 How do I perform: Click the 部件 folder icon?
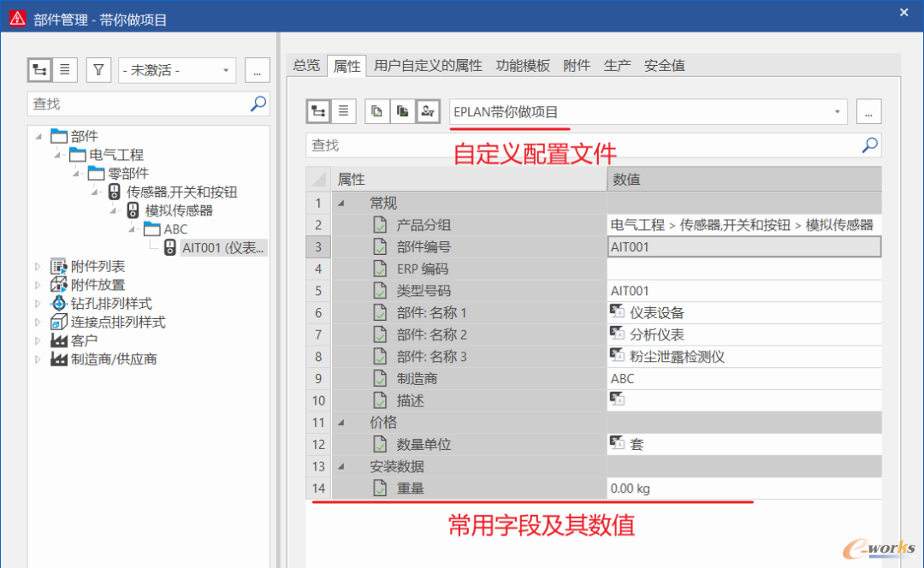[59, 136]
